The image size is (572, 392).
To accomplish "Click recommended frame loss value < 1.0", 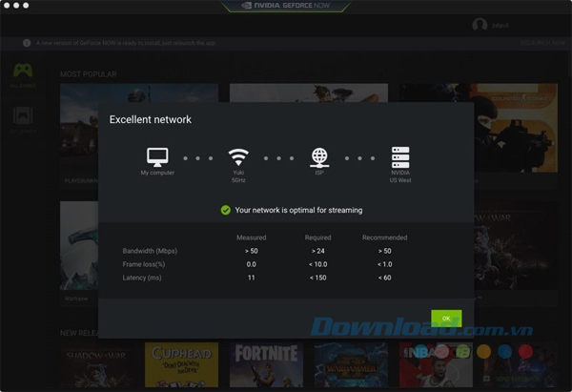I will click(384, 264).
